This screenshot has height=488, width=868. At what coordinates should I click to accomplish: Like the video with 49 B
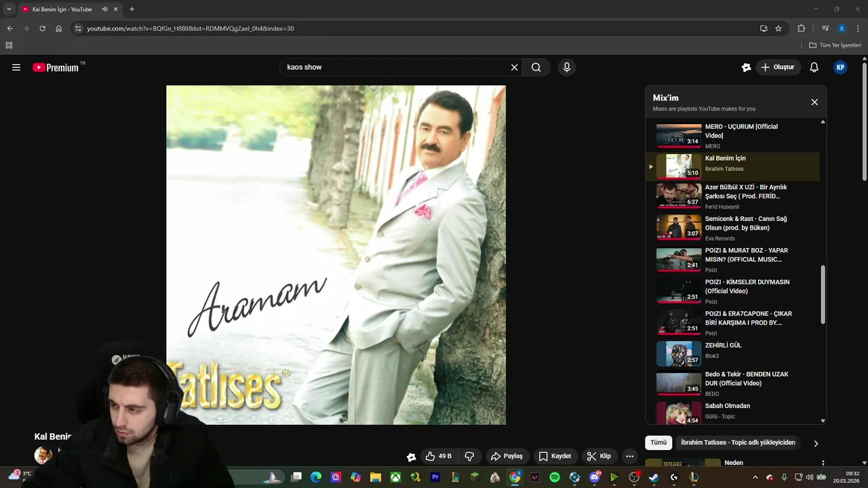pos(438,456)
